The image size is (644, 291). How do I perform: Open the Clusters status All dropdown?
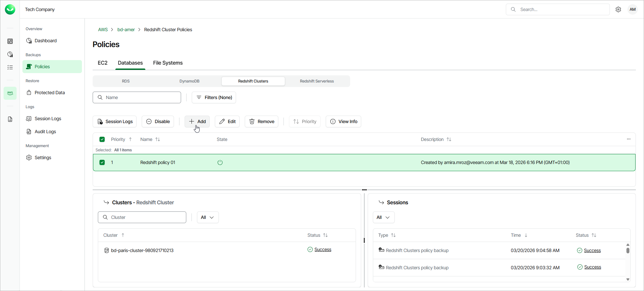(207, 217)
